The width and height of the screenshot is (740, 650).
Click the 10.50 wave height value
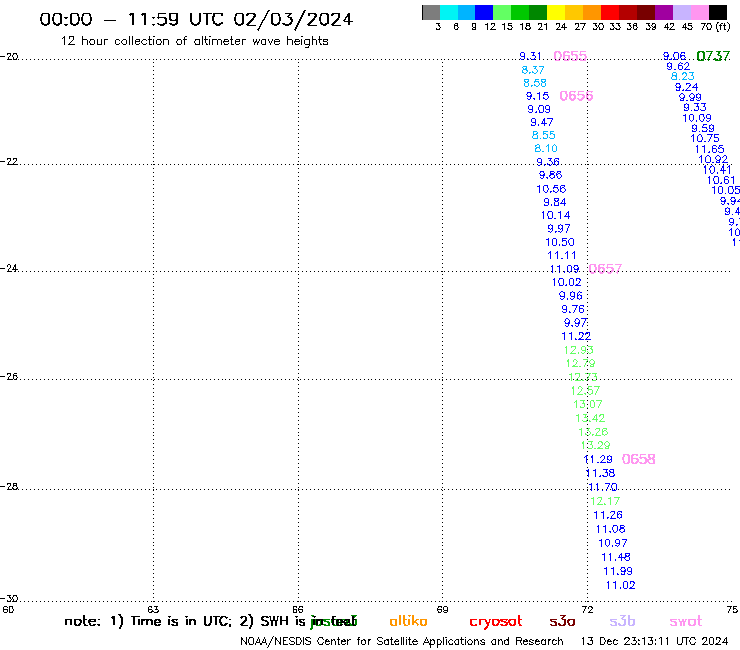click(x=560, y=243)
